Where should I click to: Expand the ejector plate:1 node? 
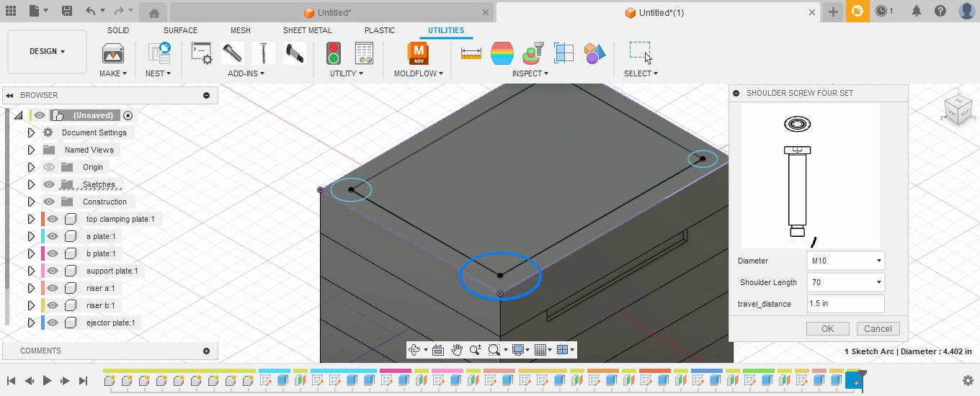[31, 323]
